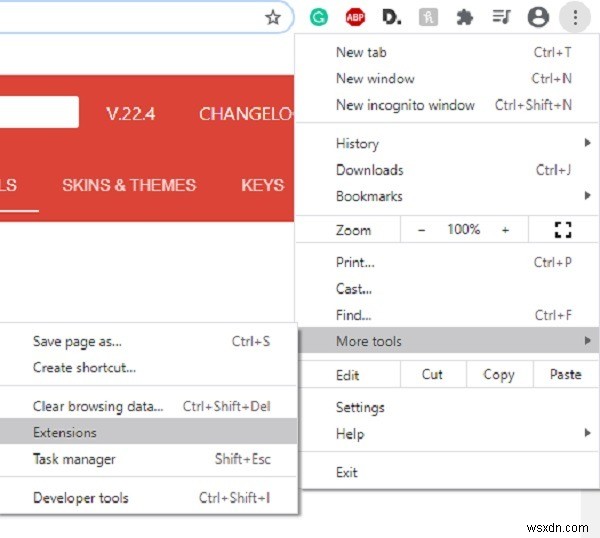Click the V.22.4 link on webpage
The width and height of the screenshot is (600, 538).
point(130,114)
